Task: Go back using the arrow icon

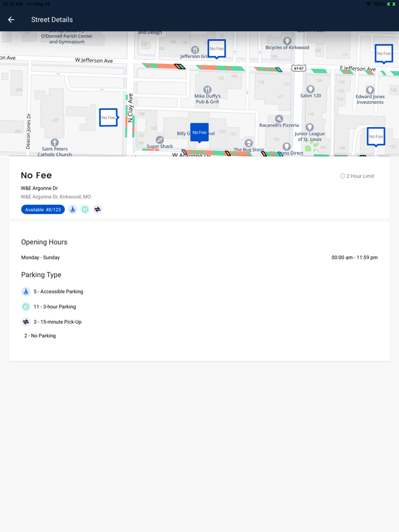Action: pyautogui.click(x=11, y=20)
